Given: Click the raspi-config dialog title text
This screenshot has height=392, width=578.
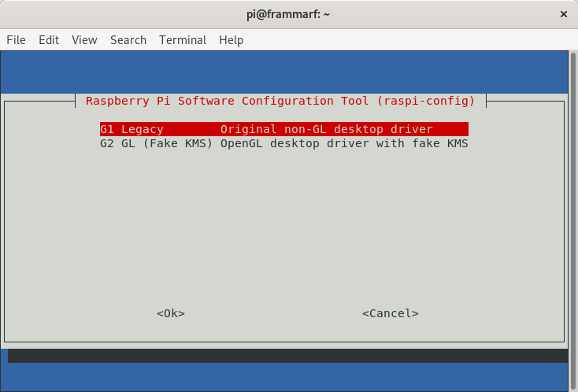Looking at the screenshot, I should pos(280,101).
